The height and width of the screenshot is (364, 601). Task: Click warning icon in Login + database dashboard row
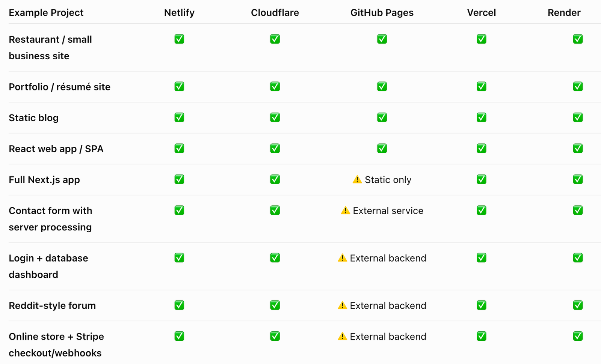[342, 258]
